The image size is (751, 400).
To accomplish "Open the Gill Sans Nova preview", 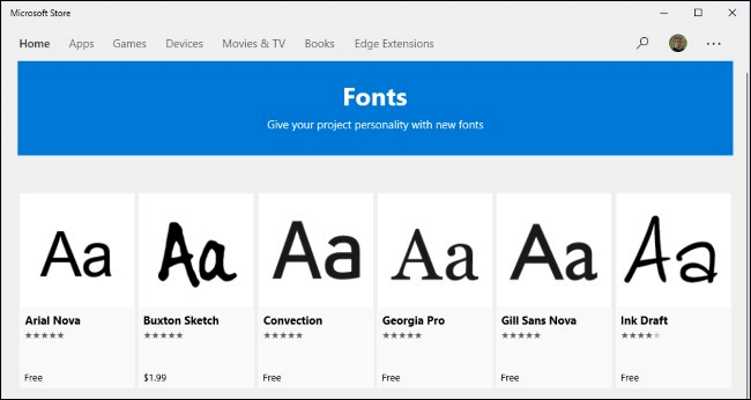I will (554, 251).
